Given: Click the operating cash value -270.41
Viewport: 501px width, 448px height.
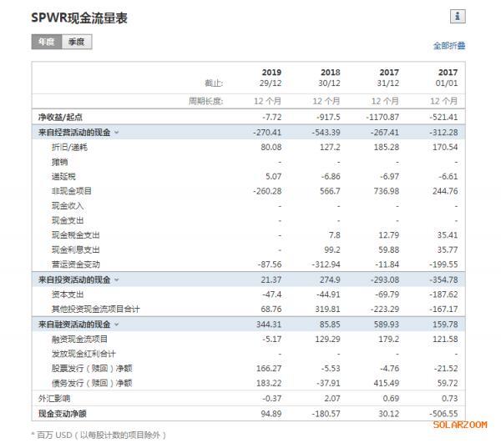Looking at the screenshot, I should [267, 132].
